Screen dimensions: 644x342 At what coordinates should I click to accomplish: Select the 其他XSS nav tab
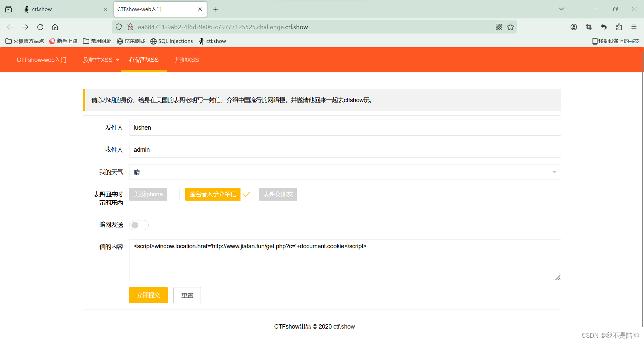pos(187,60)
